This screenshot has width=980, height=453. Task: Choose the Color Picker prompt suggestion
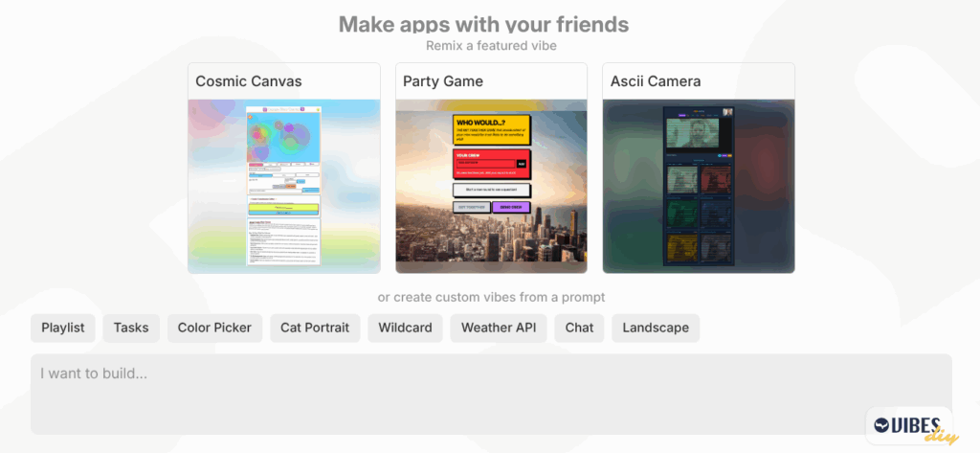pos(214,328)
